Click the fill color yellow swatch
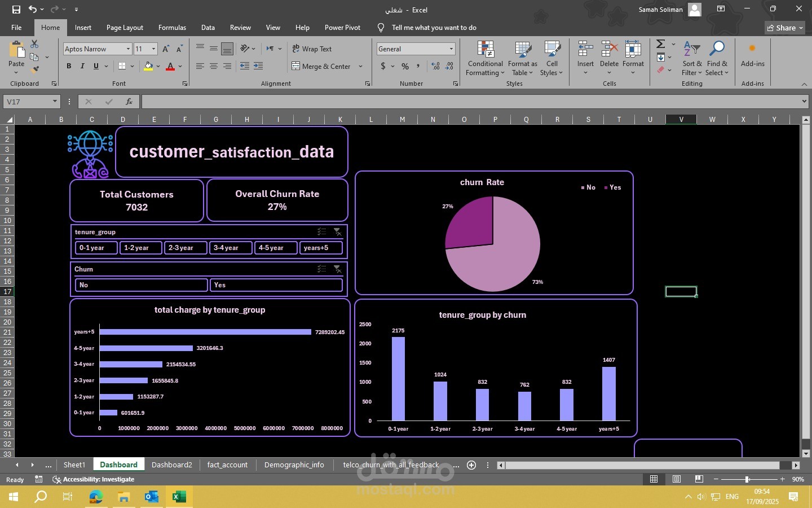Screen dimensions: 812x508 (x=148, y=66)
